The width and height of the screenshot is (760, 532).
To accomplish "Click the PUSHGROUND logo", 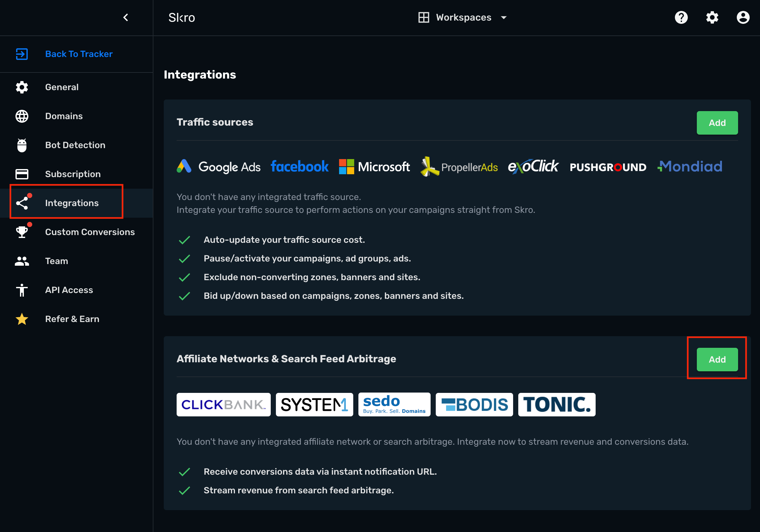I will pos(608,167).
